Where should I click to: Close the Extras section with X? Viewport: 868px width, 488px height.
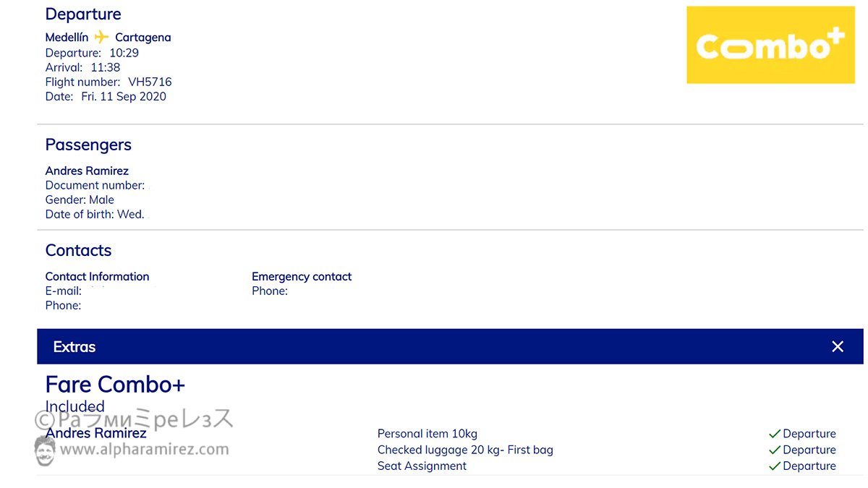tap(838, 347)
